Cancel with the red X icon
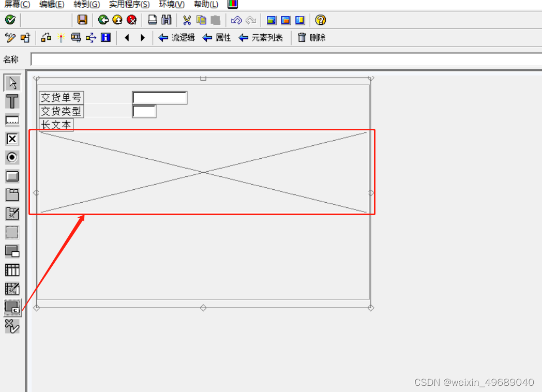Image resolution: width=542 pixels, height=392 pixels. click(x=131, y=20)
